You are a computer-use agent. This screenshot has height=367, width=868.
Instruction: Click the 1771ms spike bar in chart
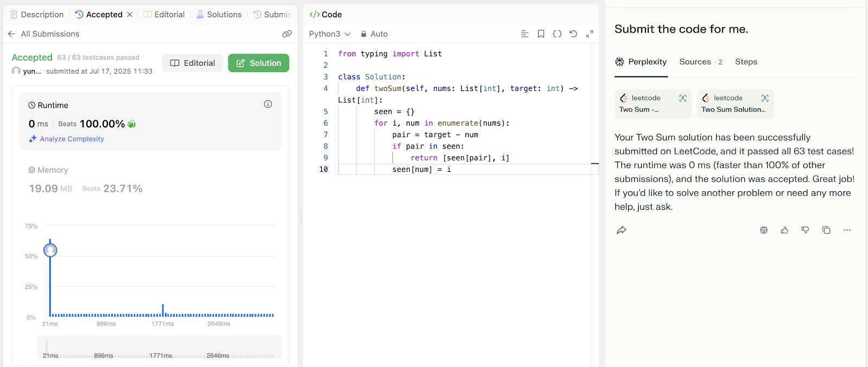pyautogui.click(x=163, y=310)
